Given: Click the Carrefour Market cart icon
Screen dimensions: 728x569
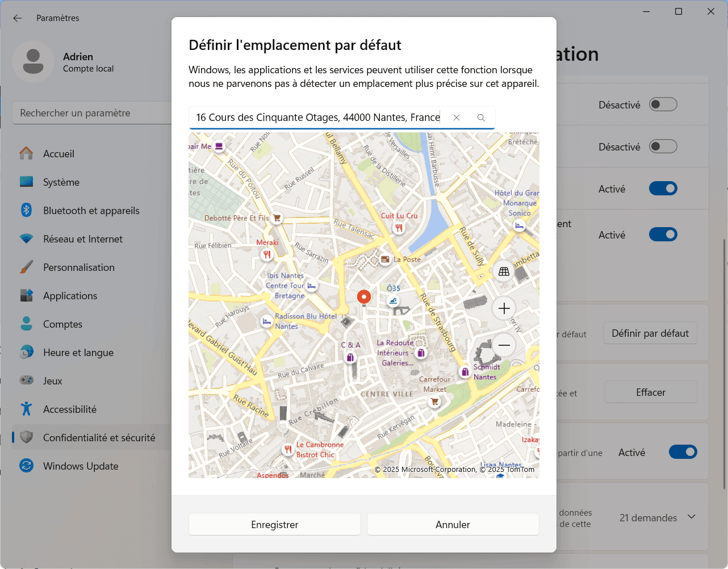Looking at the screenshot, I should coord(434,401).
